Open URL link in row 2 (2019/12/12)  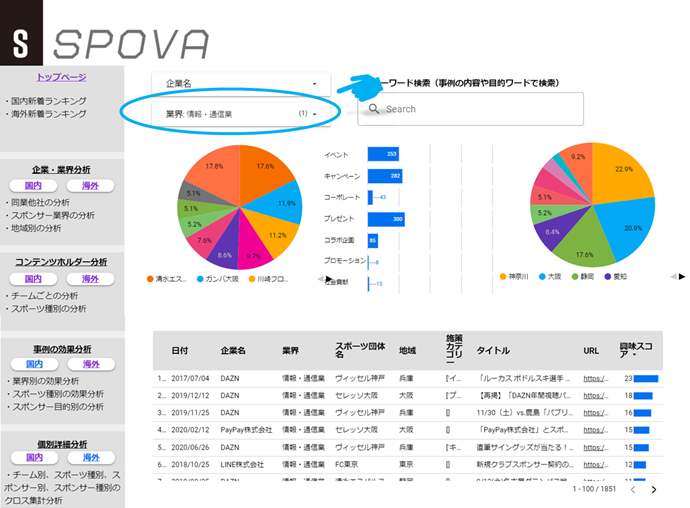click(596, 395)
